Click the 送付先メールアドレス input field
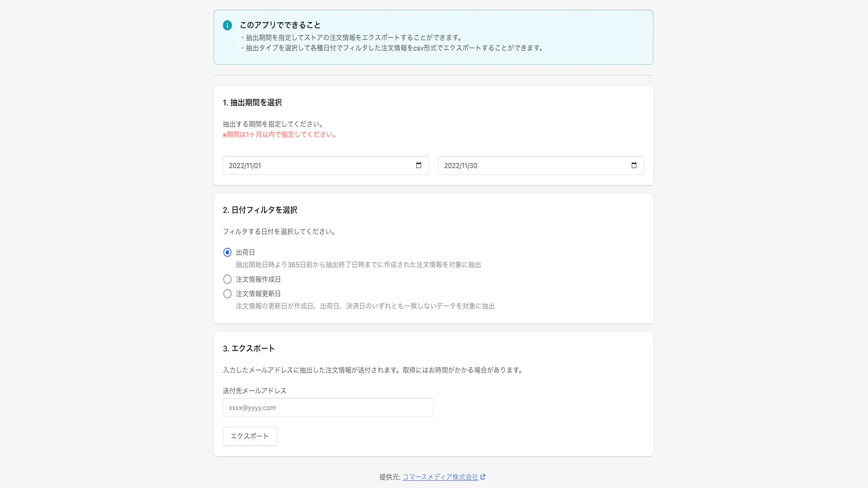The width and height of the screenshot is (868, 488). [328, 408]
